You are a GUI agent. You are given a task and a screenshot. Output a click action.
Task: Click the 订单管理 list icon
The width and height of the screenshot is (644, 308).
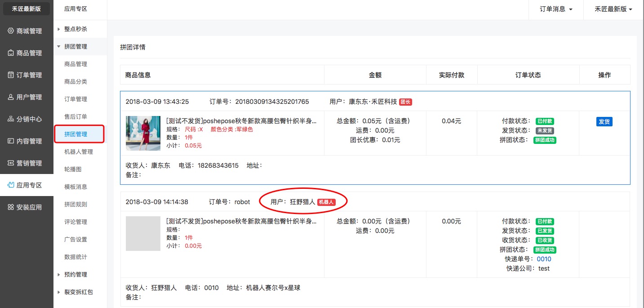pyautogui.click(x=11, y=75)
